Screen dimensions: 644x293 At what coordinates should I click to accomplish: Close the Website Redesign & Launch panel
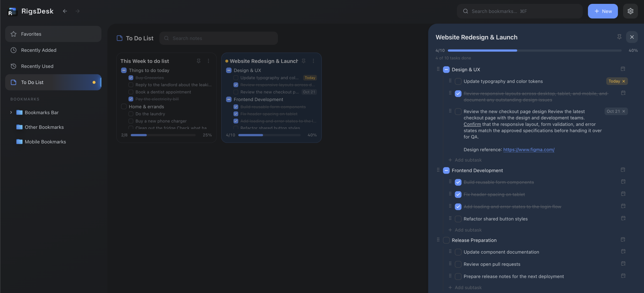(632, 37)
